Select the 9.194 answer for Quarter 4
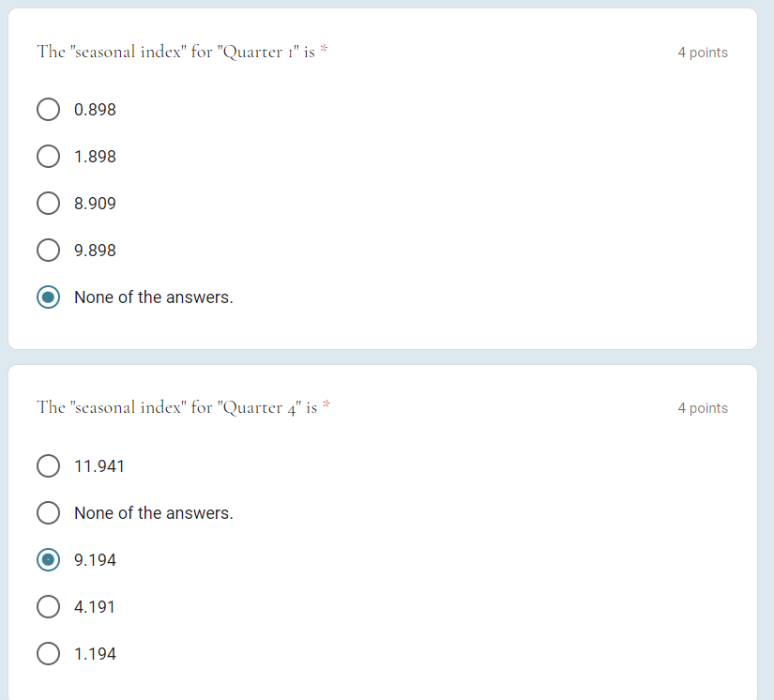 click(x=48, y=559)
